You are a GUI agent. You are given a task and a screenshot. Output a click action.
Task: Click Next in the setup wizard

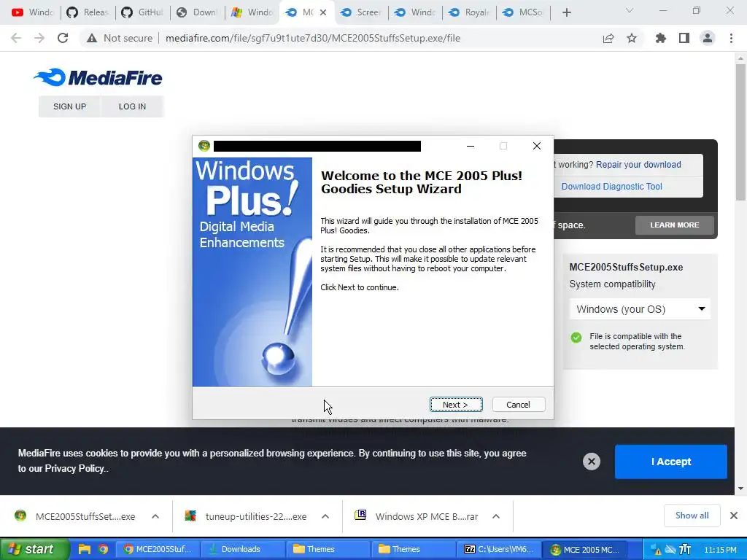[x=456, y=404]
